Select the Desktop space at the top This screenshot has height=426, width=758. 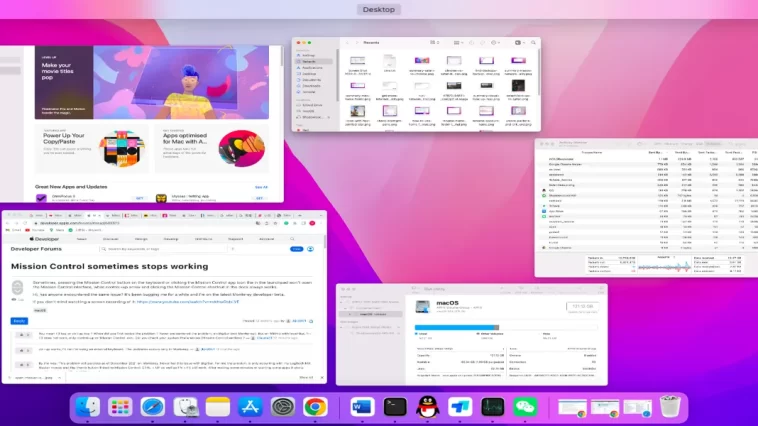tap(379, 9)
